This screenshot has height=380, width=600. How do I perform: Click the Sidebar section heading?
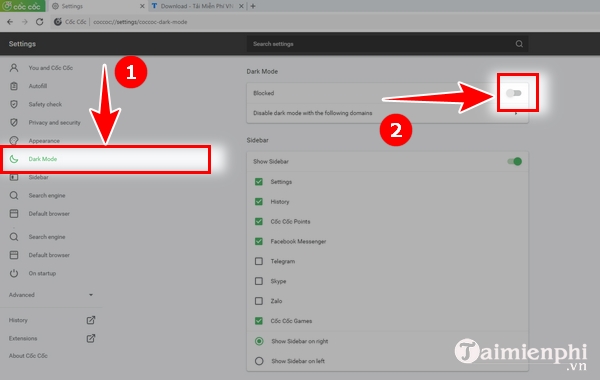coord(258,140)
